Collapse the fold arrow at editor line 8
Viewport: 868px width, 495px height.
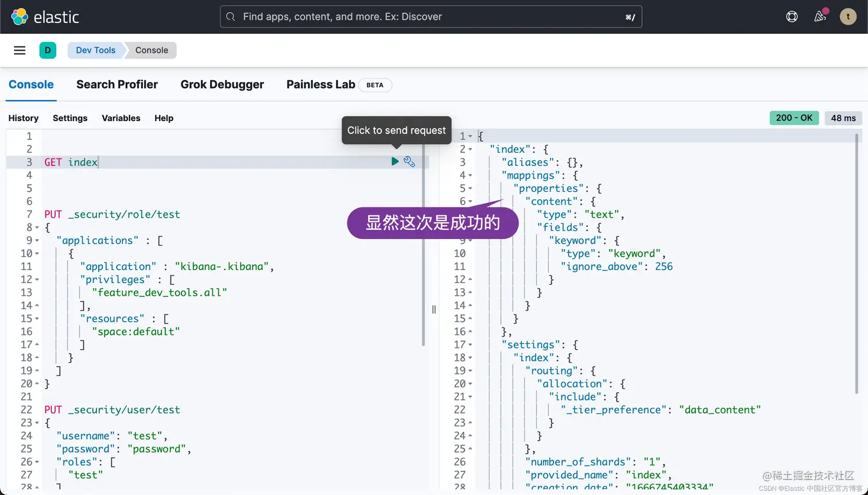pos(37,228)
